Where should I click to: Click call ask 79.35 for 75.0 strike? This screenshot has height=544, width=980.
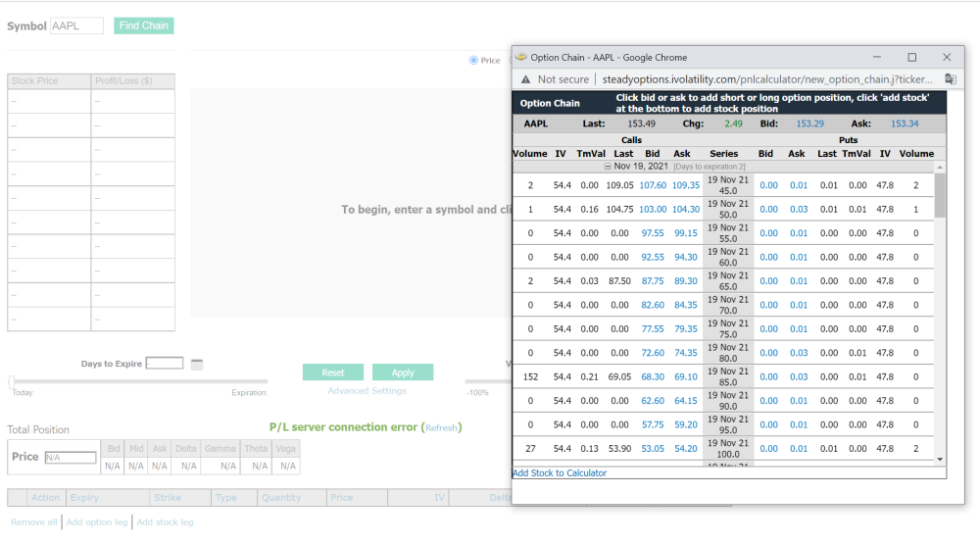(686, 329)
